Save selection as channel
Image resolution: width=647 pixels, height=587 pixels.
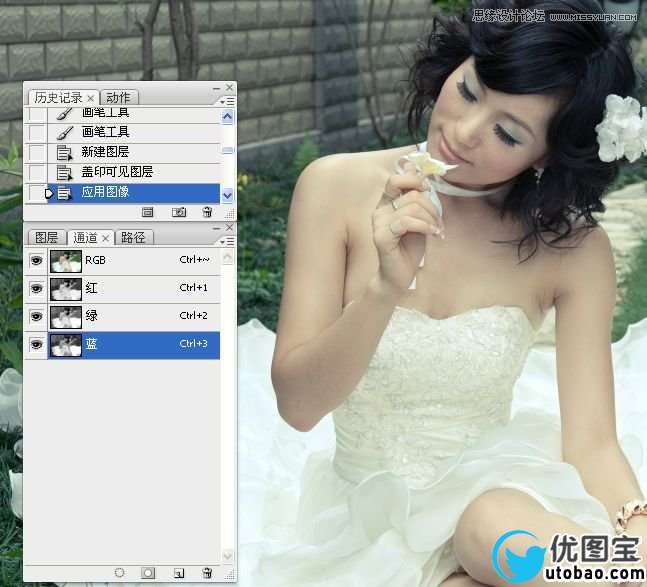click(x=148, y=573)
